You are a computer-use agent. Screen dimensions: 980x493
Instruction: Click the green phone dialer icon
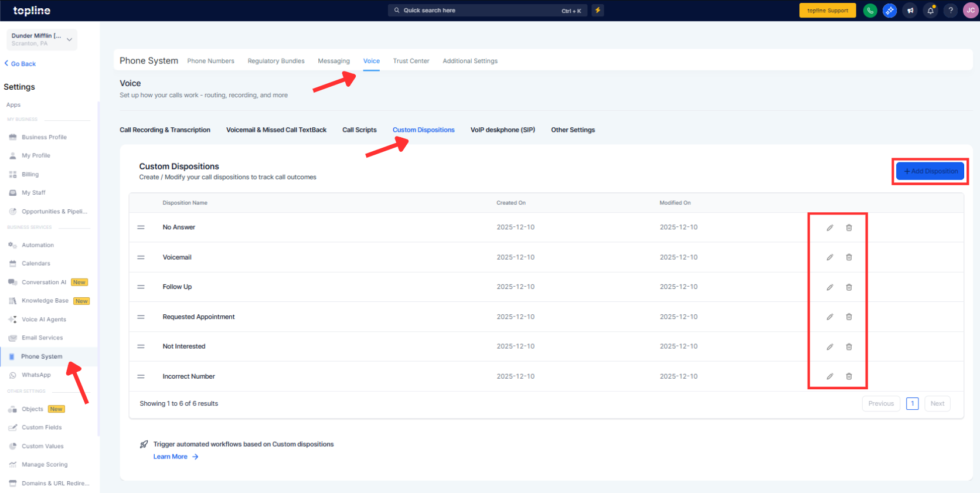click(x=870, y=11)
